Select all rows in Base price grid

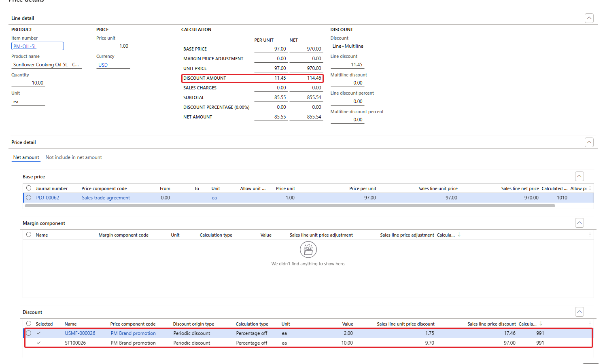point(29,188)
